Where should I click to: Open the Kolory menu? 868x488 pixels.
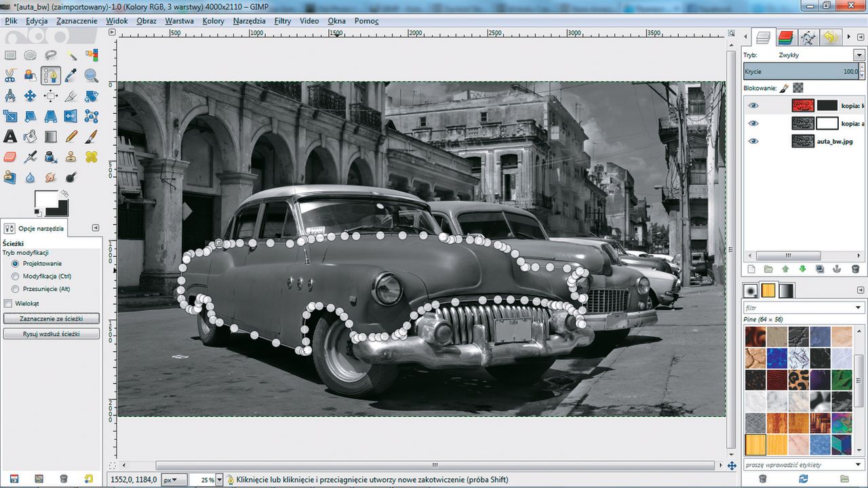click(213, 21)
